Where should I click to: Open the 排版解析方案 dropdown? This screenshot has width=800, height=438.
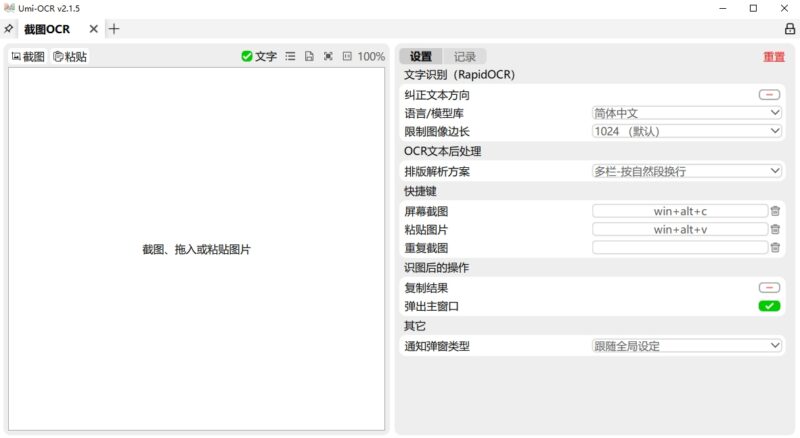687,171
